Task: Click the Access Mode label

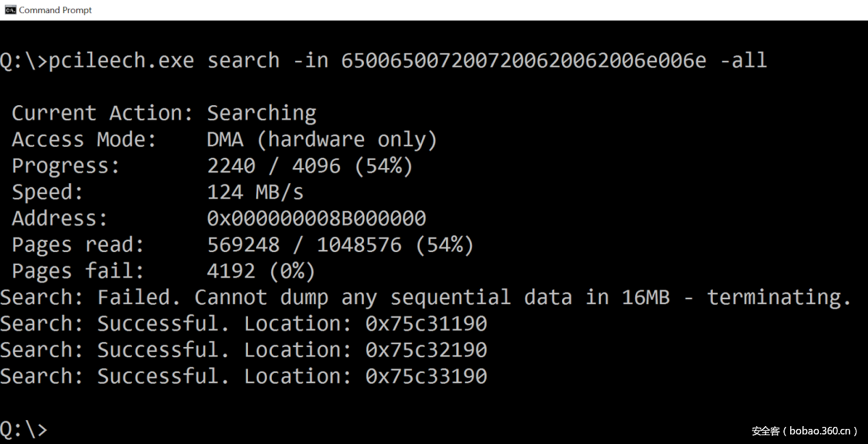Action: (84, 140)
